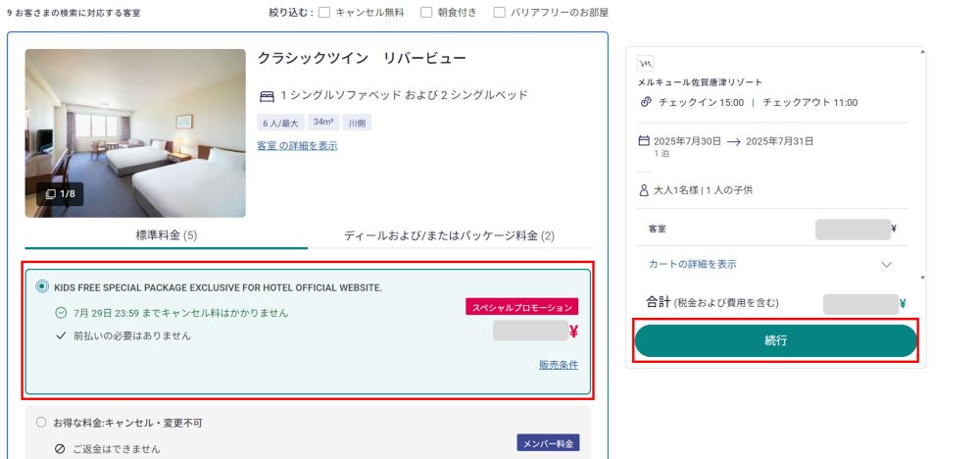
Task: Click the arrow between stay dates
Action: point(733,142)
